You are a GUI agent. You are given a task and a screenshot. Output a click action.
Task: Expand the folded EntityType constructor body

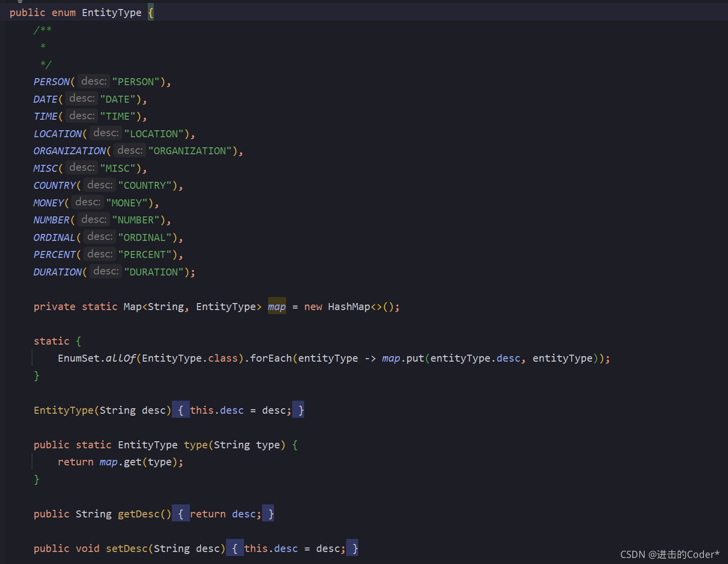180,410
